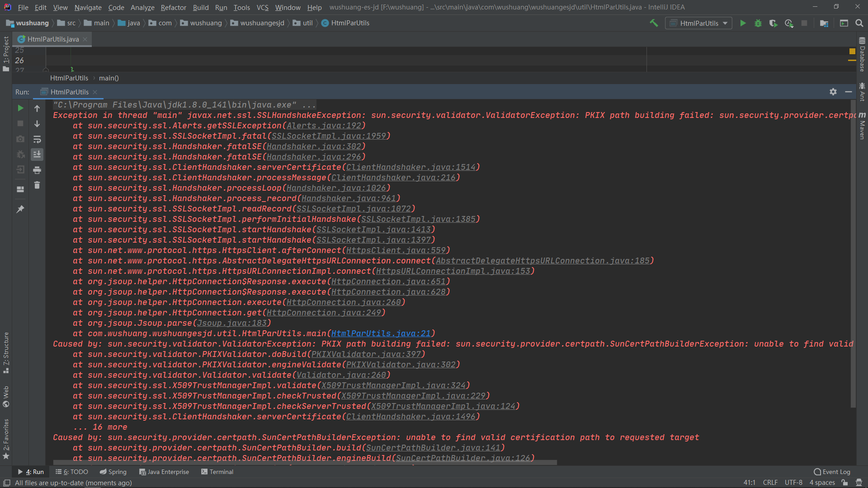Switch to the Terminal tool tab

click(217, 472)
